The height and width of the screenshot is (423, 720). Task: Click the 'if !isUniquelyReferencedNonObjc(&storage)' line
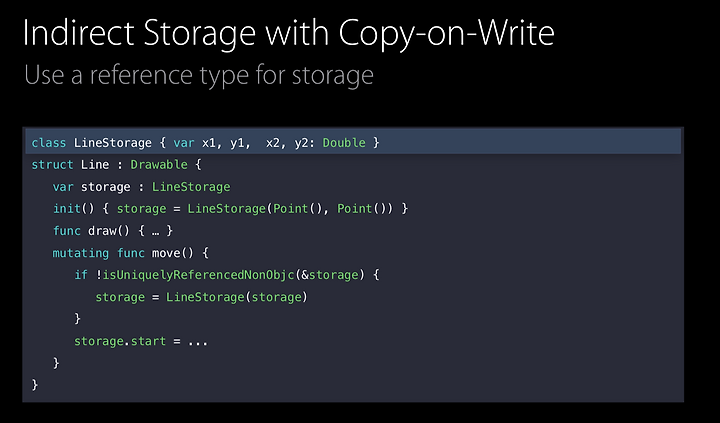point(227,275)
